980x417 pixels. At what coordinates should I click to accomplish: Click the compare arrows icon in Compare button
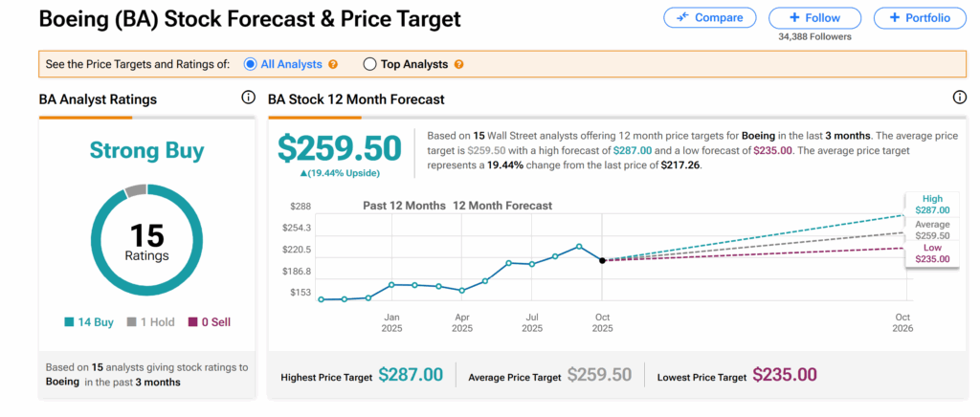click(x=682, y=17)
